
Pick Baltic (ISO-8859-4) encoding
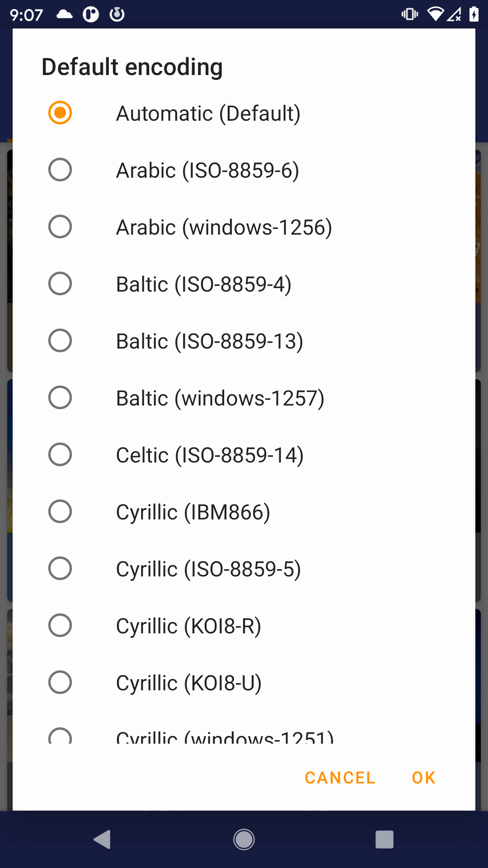(x=60, y=283)
